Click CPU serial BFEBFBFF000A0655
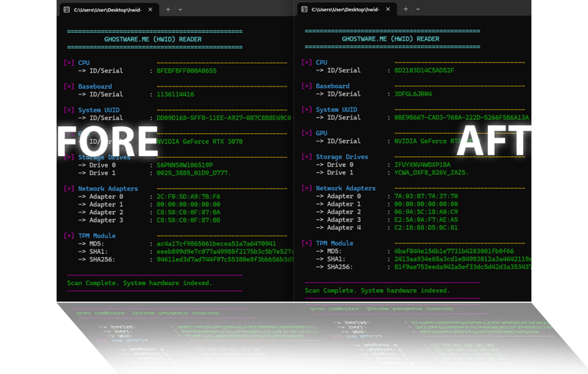The height and width of the screenshot is (374, 588). (x=186, y=70)
